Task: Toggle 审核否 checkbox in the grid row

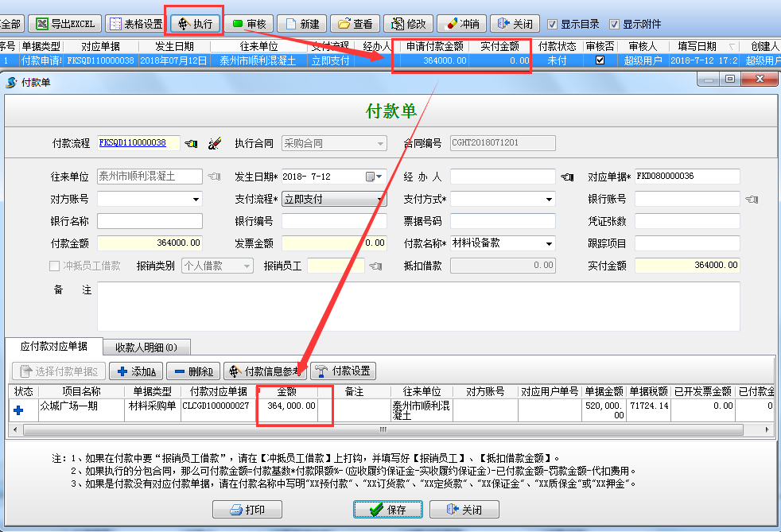Action: click(x=600, y=60)
